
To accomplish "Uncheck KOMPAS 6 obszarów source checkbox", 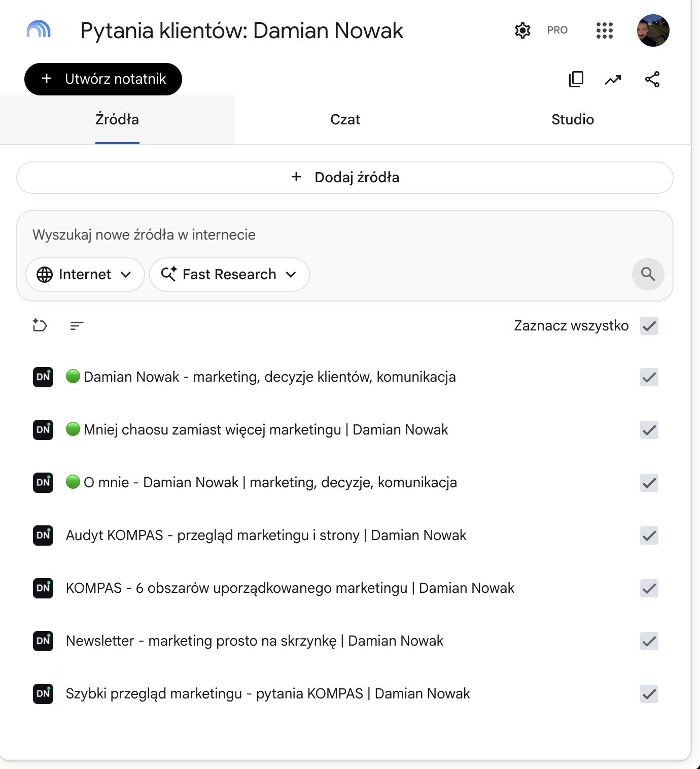I will point(649,588).
